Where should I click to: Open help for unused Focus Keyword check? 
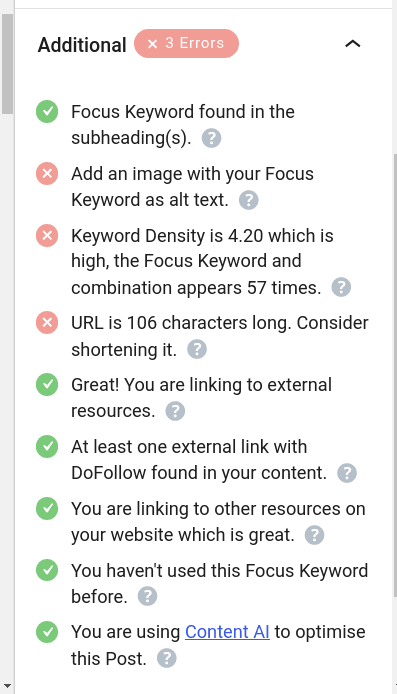pos(147,597)
